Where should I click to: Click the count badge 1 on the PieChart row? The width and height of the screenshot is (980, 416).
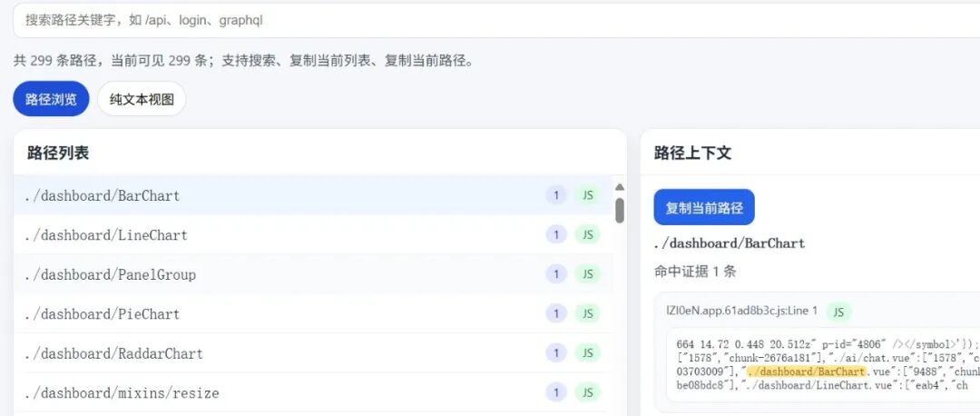(x=555, y=313)
